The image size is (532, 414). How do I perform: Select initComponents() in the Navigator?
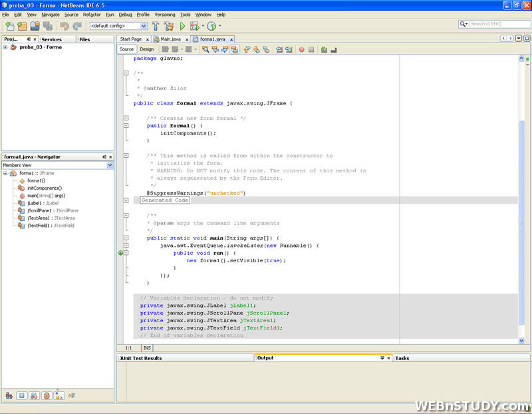[x=45, y=188]
